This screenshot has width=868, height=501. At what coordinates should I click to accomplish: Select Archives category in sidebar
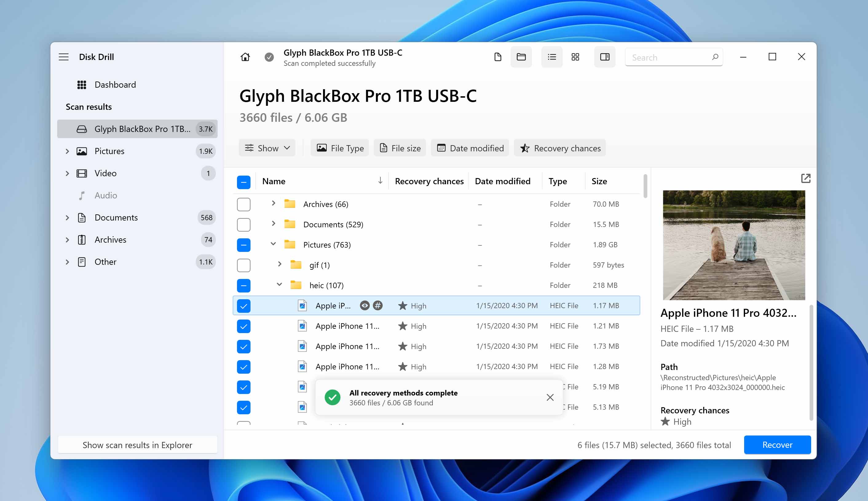coord(137,240)
